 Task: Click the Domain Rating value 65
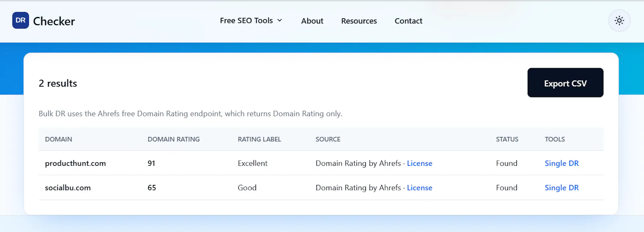point(152,188)
